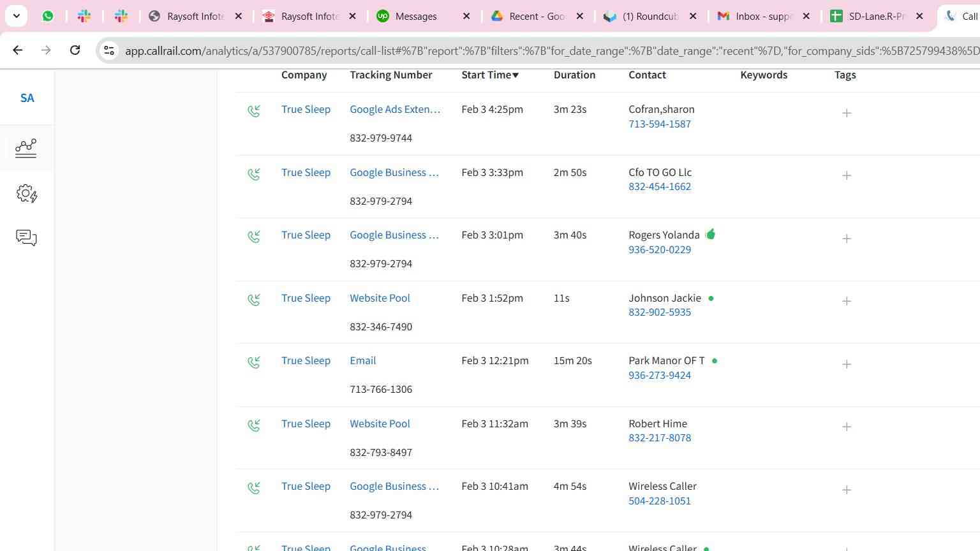This screenshot has height=551, width=980.
Task: Click the inbound call icon for Rogers Yolanda
Action: [254, 237]
